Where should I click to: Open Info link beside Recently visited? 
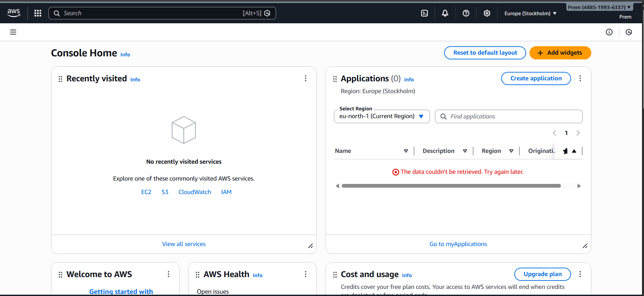pos(135,80)
